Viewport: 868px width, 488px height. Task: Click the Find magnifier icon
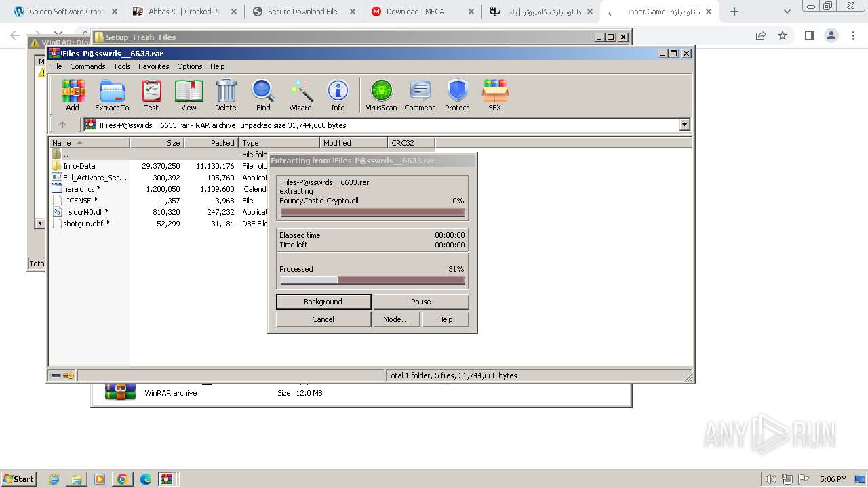click(263, 96)
